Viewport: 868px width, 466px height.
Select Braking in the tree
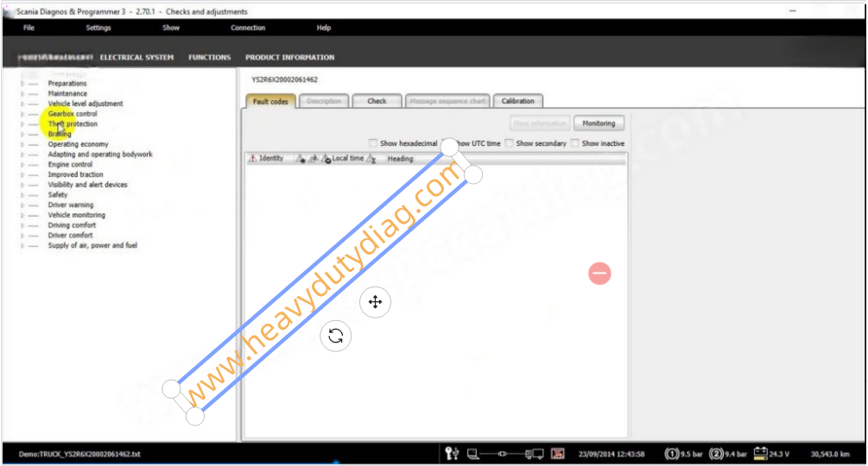coord(60,134)
